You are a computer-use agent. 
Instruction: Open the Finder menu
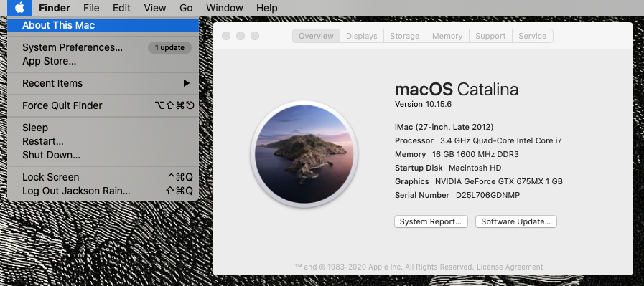55,8
